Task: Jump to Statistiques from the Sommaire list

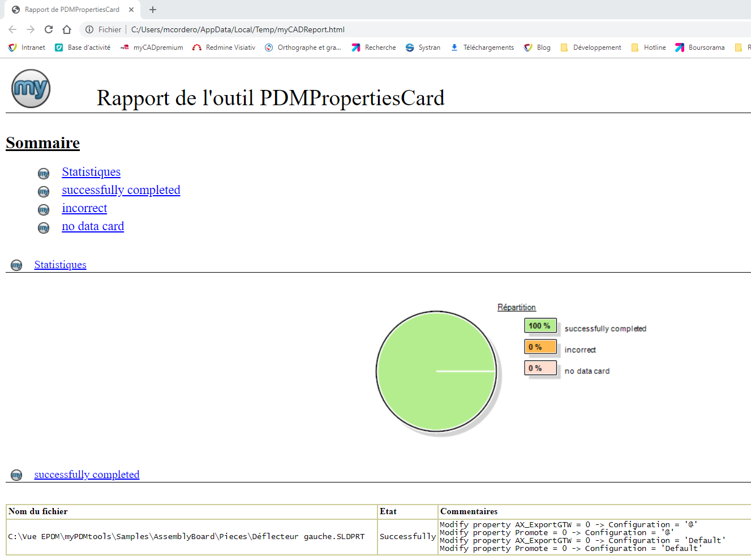Action: 91,172
